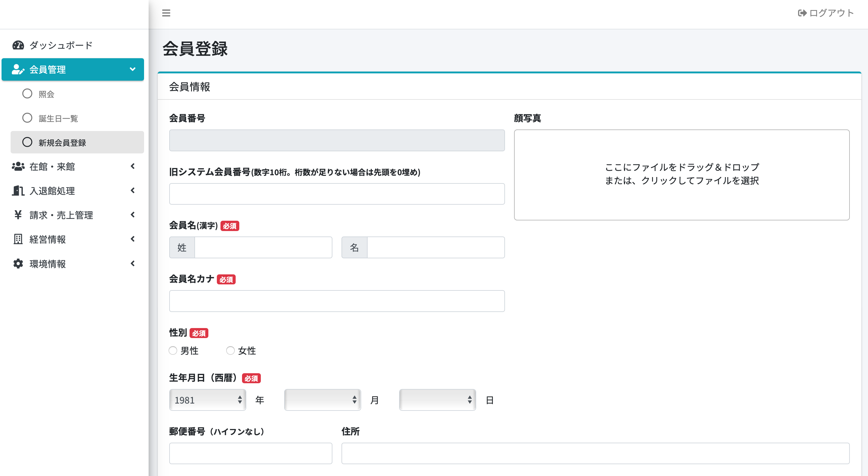
Task: Click the 会員登録 page heading
Action: click(195, 49)
